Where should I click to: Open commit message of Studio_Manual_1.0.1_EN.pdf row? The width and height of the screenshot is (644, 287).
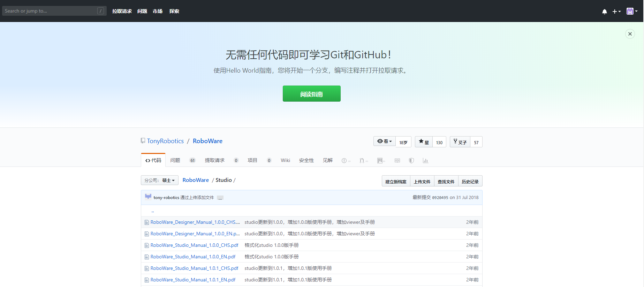[288, 280]
